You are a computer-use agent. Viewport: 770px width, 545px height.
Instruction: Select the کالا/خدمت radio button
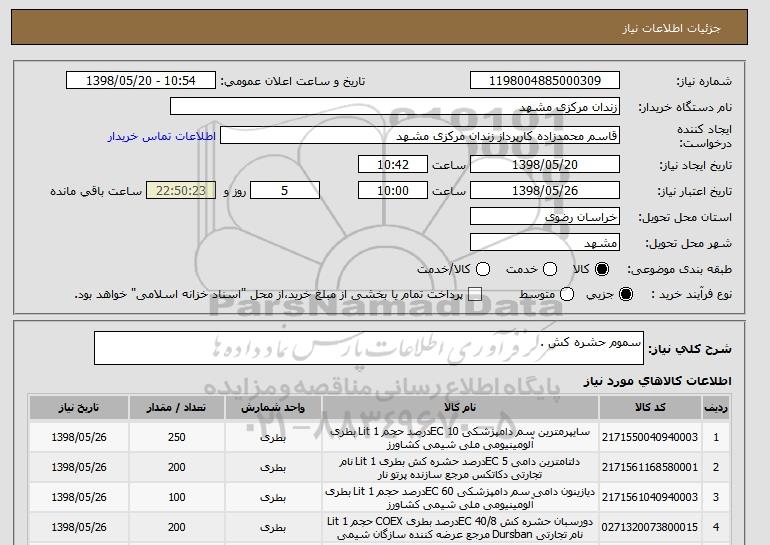[483, 269]
